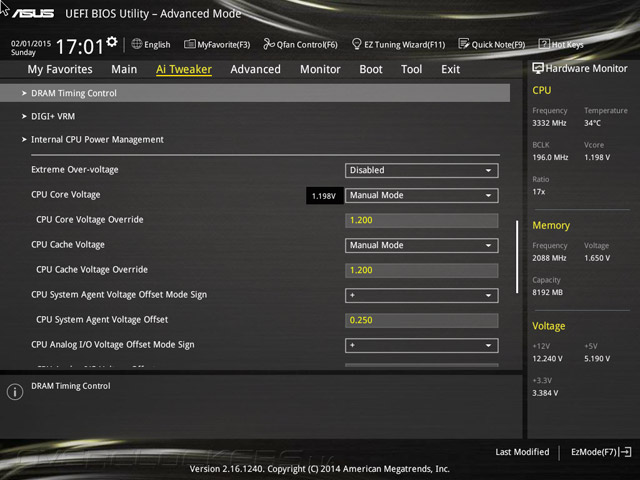Click BCLK 196.0 MHz value

(x=550, y=157)
